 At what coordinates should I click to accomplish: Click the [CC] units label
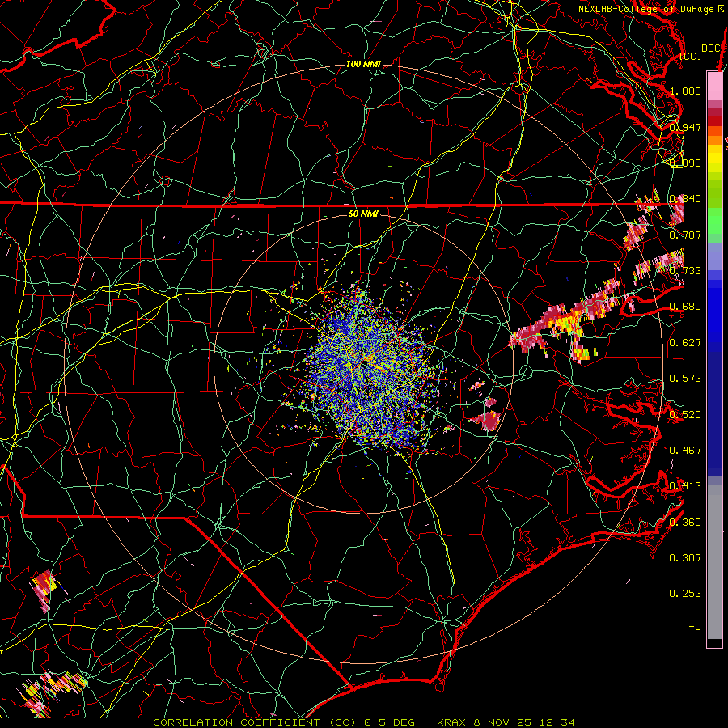(691, 56)
